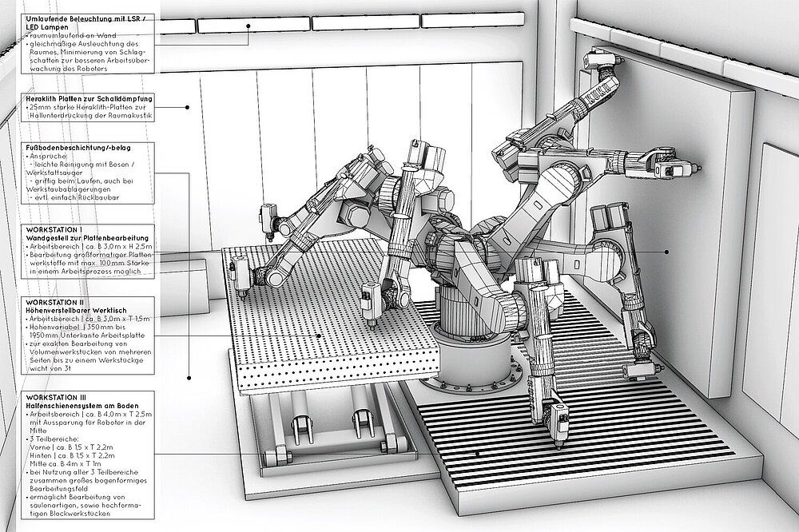Click the callout dot on the ceiling LED lamp
The width and height of the screenshot is (799, 532).
coord(248,26)
